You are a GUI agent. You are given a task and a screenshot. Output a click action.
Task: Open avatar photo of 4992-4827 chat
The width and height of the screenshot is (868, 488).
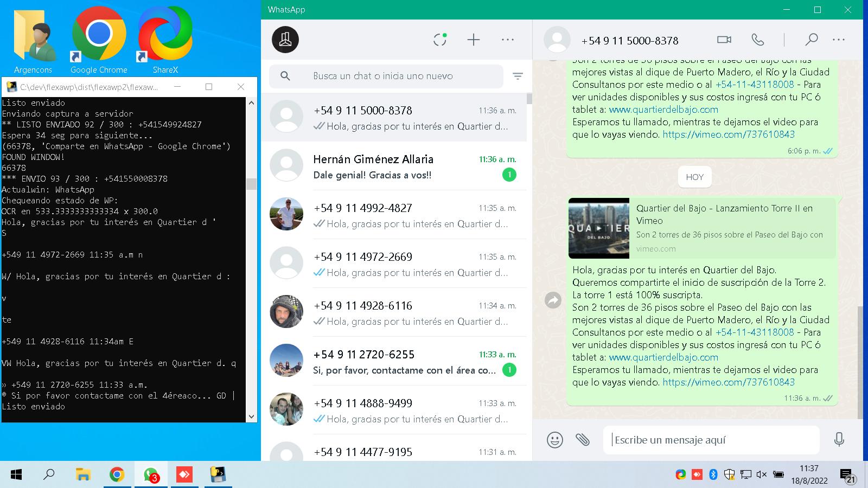[x=286, y=214]
